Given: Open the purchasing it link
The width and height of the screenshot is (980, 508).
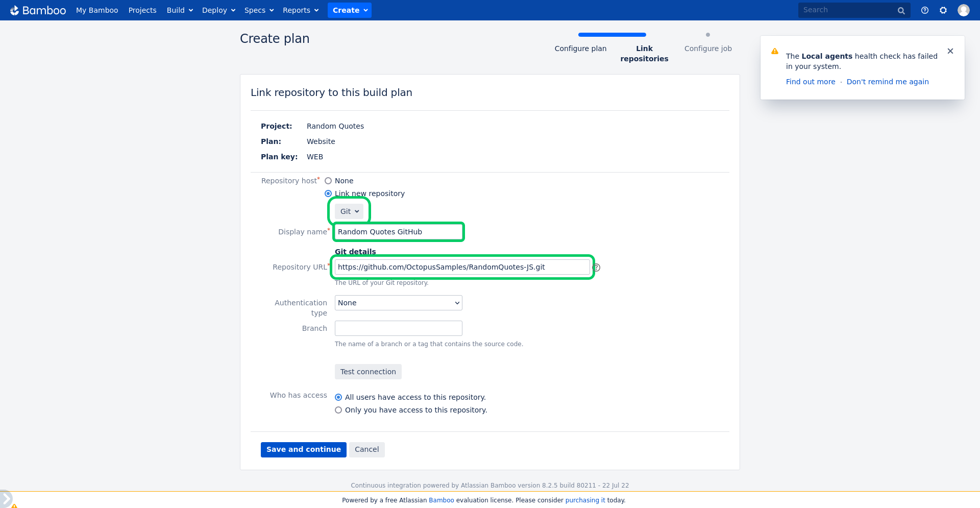Looking at the screenshot, I should pyautogui.click(x=585, y=500).
